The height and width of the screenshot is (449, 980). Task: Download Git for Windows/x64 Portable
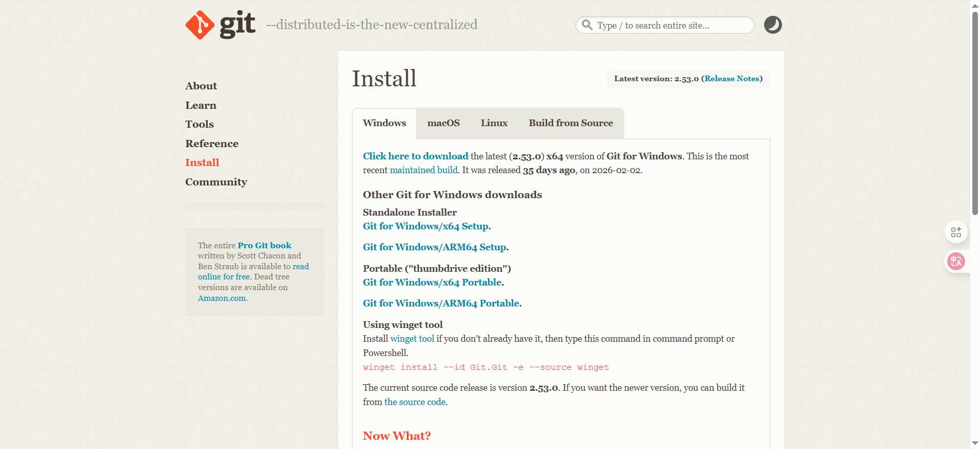(x=432, y=282)
